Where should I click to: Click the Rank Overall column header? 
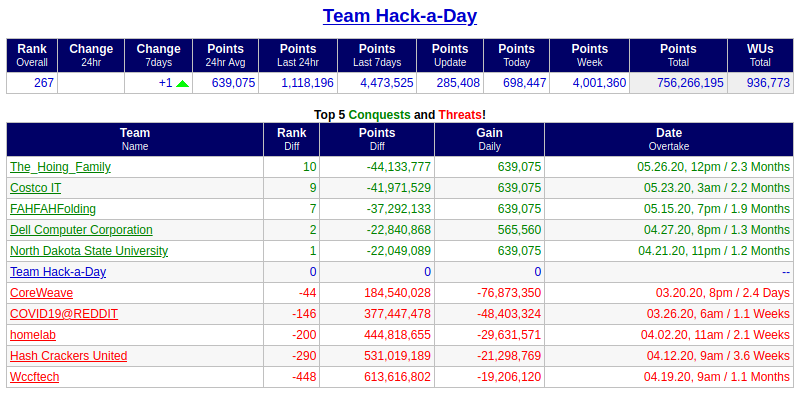pos(32,55)
